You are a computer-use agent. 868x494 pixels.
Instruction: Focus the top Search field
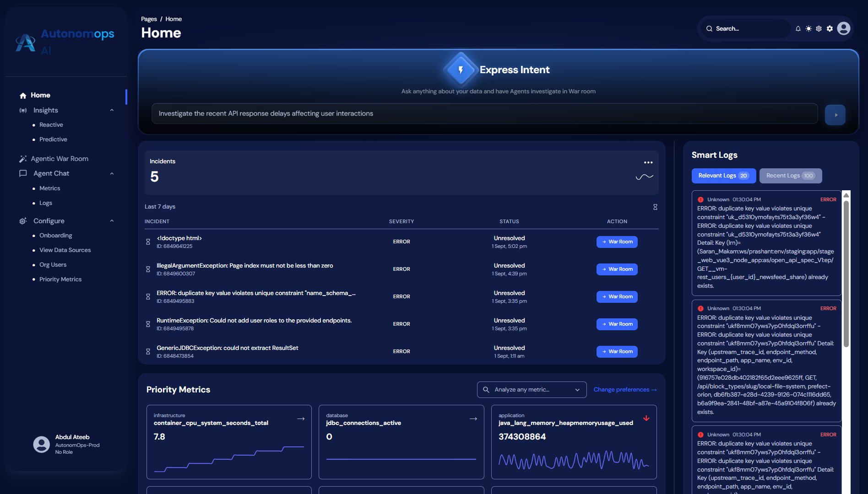click(x=746, y=29)
